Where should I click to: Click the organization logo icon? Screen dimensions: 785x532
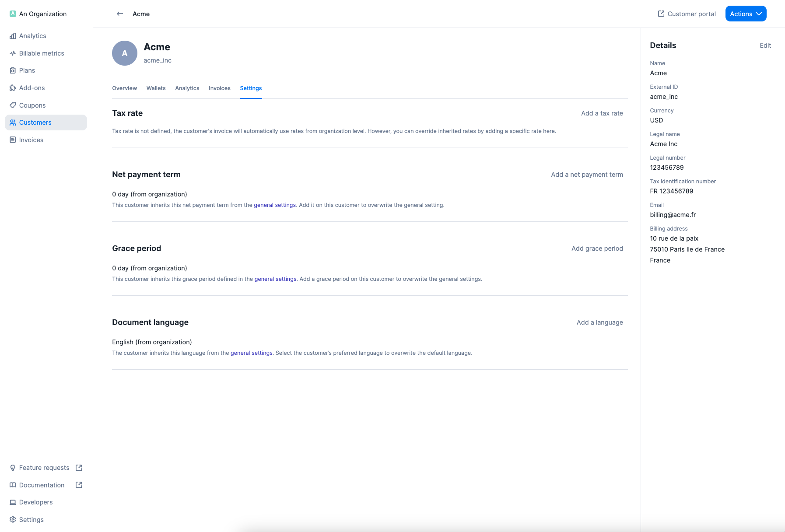tap(13, 14)
